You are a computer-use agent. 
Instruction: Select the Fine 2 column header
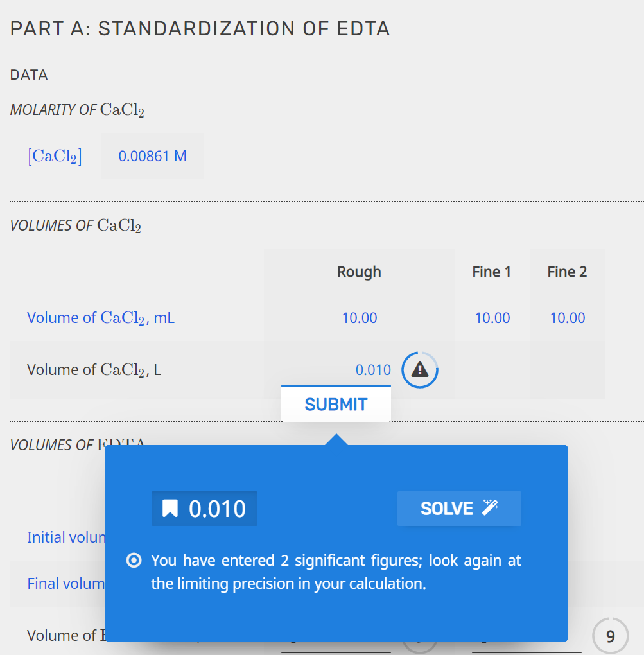(x=566, y=272)
